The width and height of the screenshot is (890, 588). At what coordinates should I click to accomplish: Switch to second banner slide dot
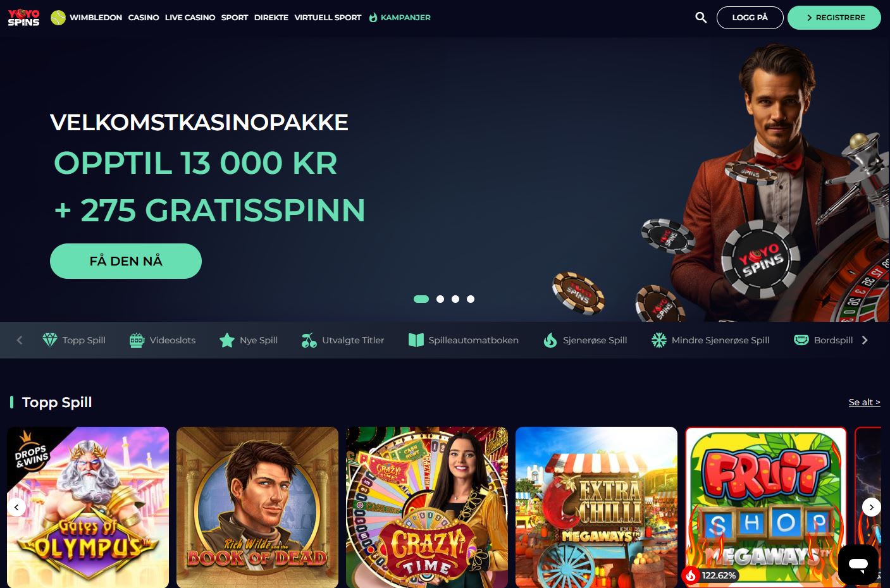click(x=440, y=299)
